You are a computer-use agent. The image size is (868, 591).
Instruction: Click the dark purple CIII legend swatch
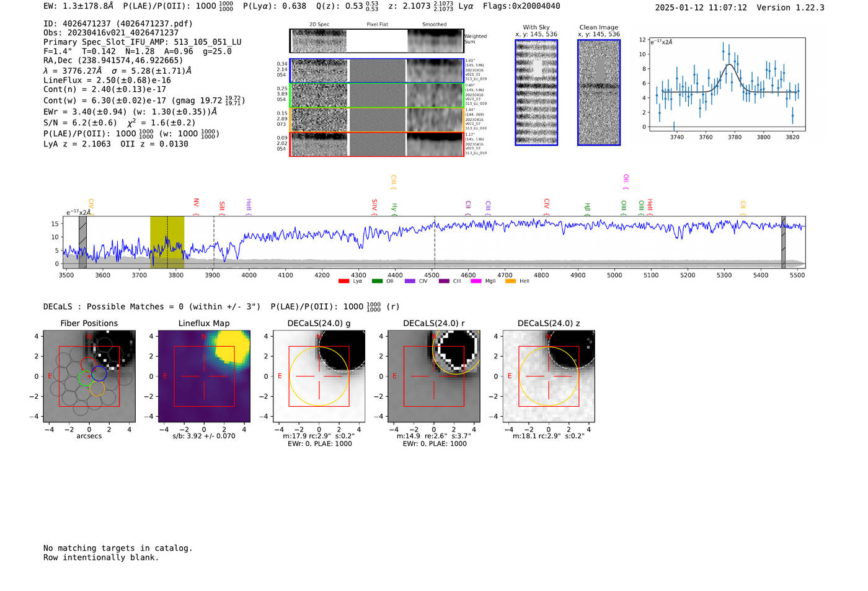click(x=444, y=282)
